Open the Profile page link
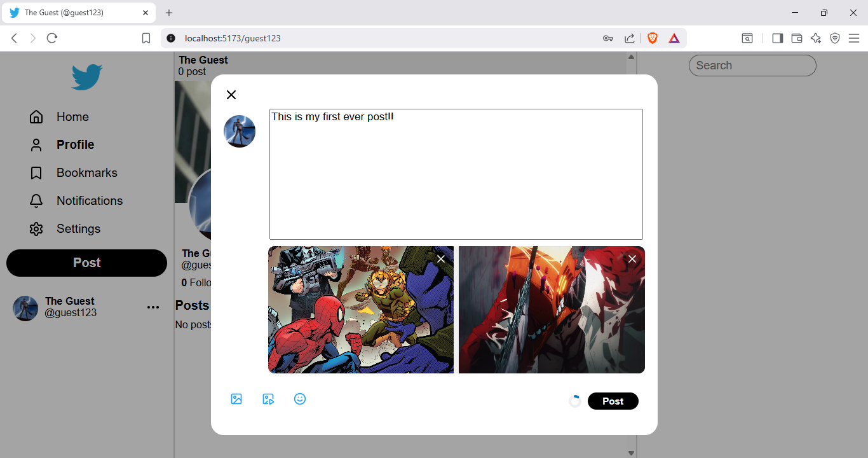868x458 pixels. coord(75,145)
